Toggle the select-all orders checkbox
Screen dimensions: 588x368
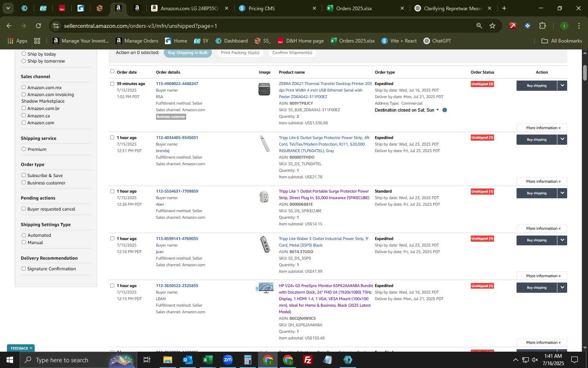pyautogui.click(x=112, y=71)
